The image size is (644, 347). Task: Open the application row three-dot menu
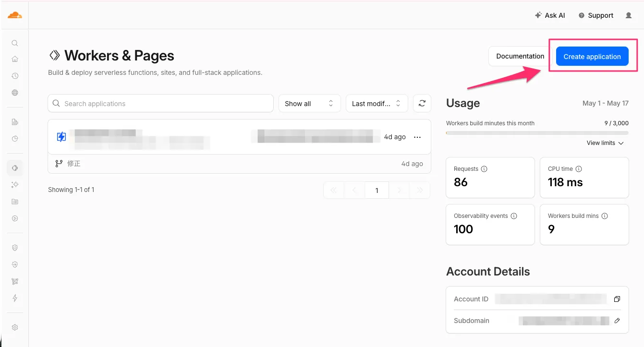417,137
